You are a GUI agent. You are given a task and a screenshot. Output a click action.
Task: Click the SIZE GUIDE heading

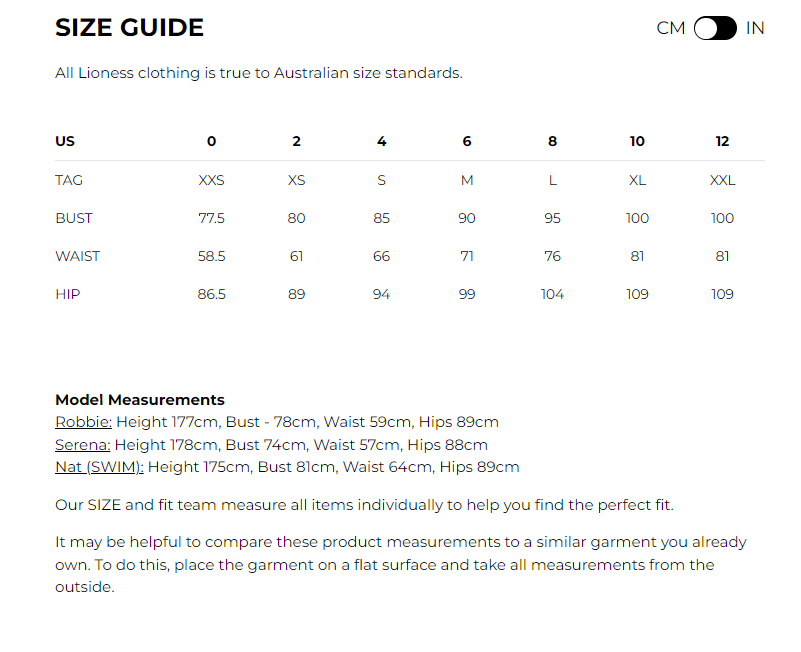129,28
